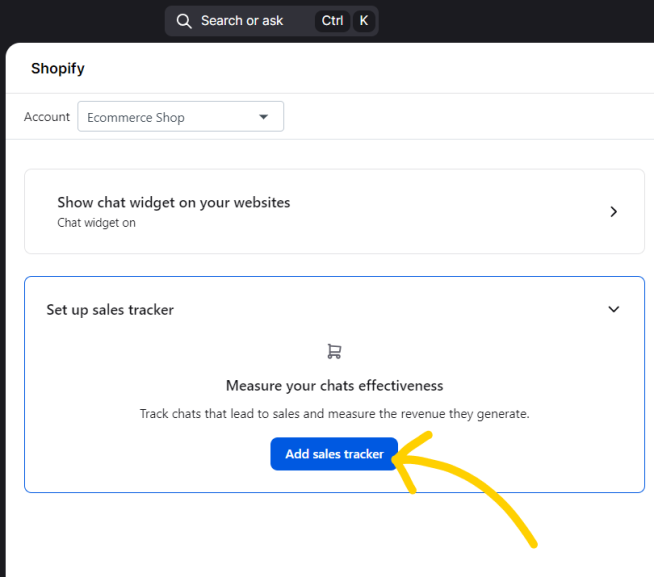This screenshot has height=577, width=654.
Task: Click the Shopify page heading
Action: pyautogui.click(x=58, y=68)
